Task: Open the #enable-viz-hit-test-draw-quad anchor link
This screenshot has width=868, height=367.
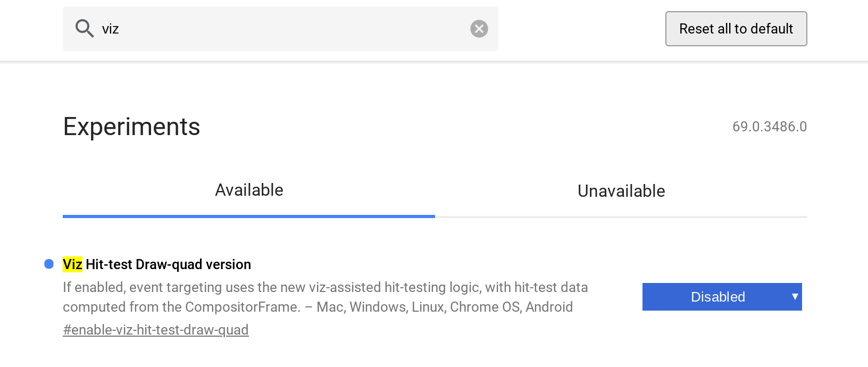Action: point(156,330)
